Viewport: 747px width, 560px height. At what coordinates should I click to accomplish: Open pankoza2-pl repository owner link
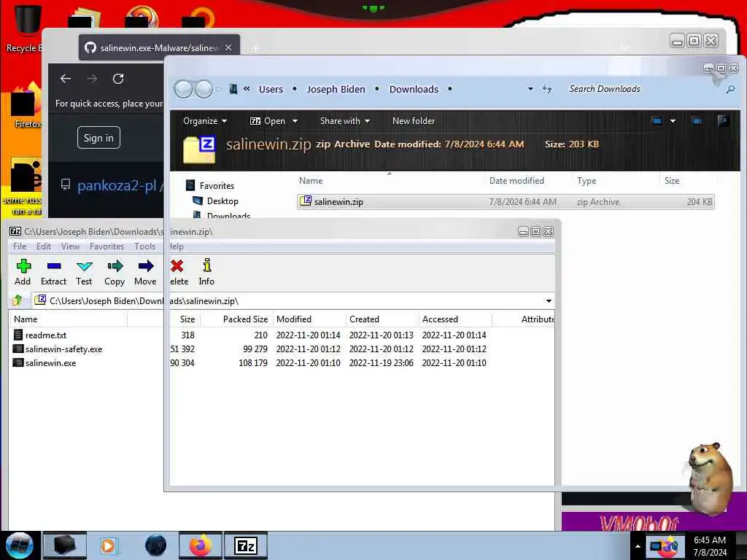[117, 185]
